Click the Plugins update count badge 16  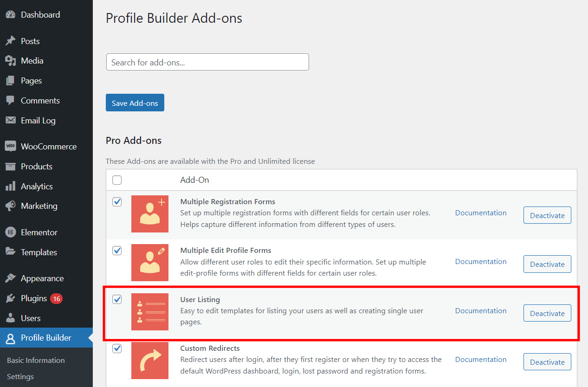point(57,299)
